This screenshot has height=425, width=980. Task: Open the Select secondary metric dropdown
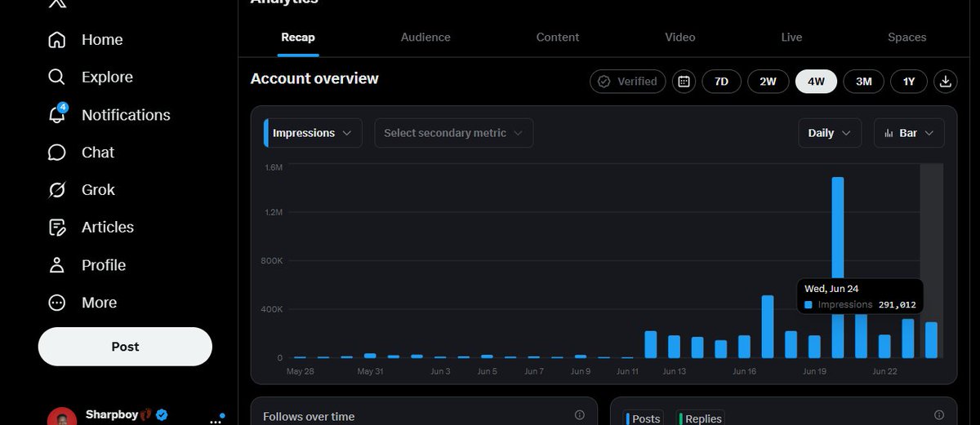coord(454,133)
